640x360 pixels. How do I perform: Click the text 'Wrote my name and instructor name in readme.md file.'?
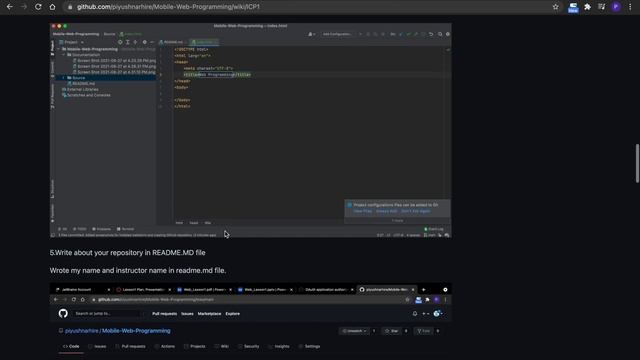coord(138,270)
